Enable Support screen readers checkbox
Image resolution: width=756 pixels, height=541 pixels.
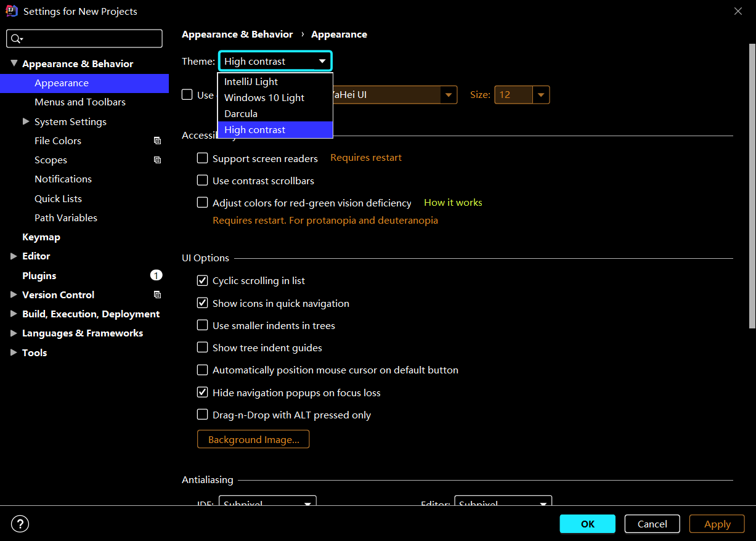(202, 158)
